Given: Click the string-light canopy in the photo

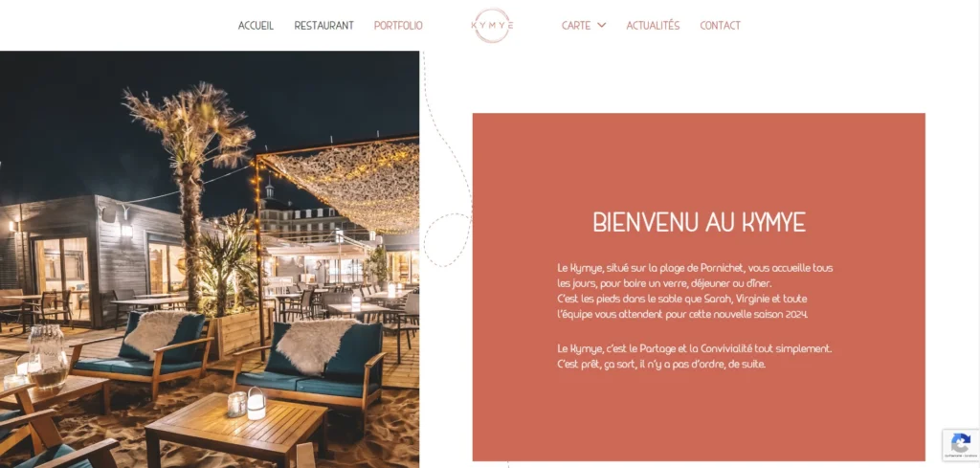Looking at the screenshot, I should tap(341, 183).
